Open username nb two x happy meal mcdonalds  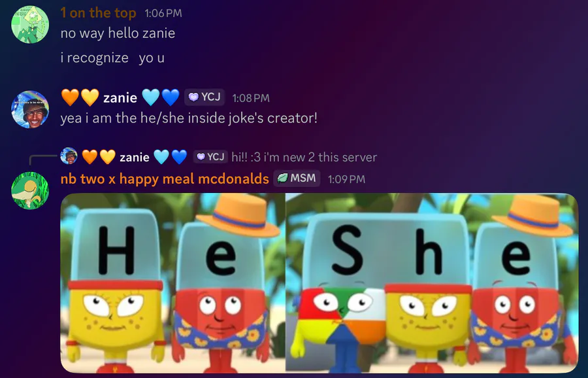165,179
